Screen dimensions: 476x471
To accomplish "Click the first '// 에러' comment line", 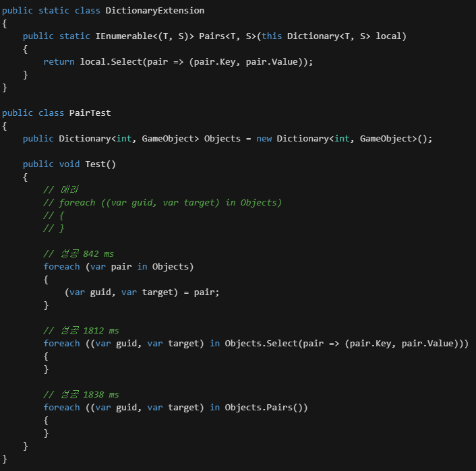I will (61, 189).
